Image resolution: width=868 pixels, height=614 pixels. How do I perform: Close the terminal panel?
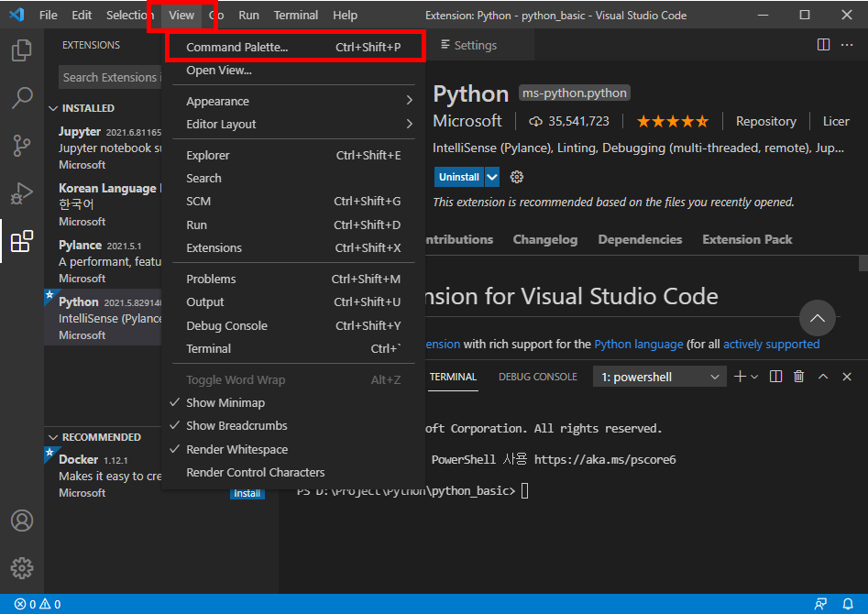(x=846, y=377)
